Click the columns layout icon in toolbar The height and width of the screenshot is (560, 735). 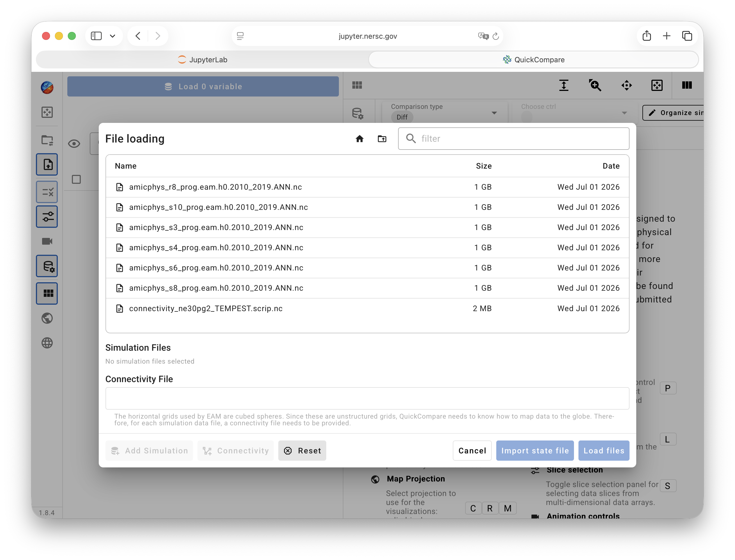(x=687, y=85)
